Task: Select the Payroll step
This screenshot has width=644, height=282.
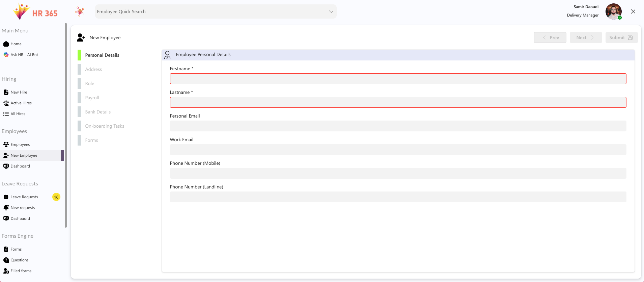Action: 92,98
